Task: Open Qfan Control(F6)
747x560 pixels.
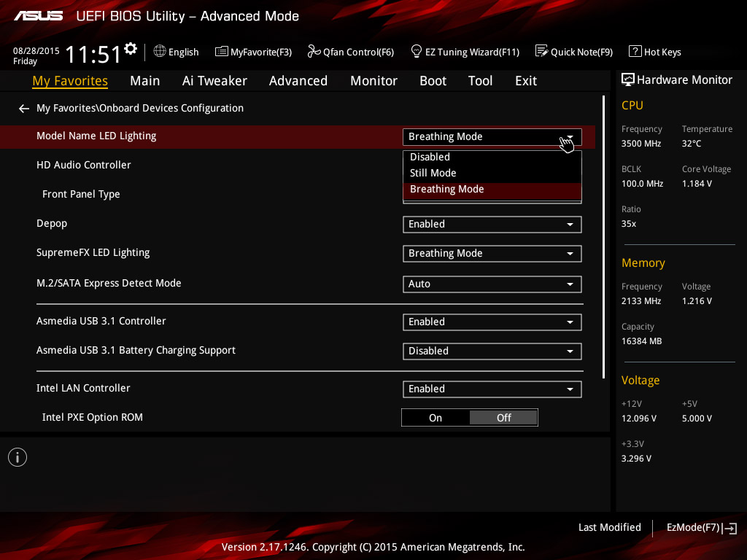Action: pyautogui.click(x=351, y=52)
